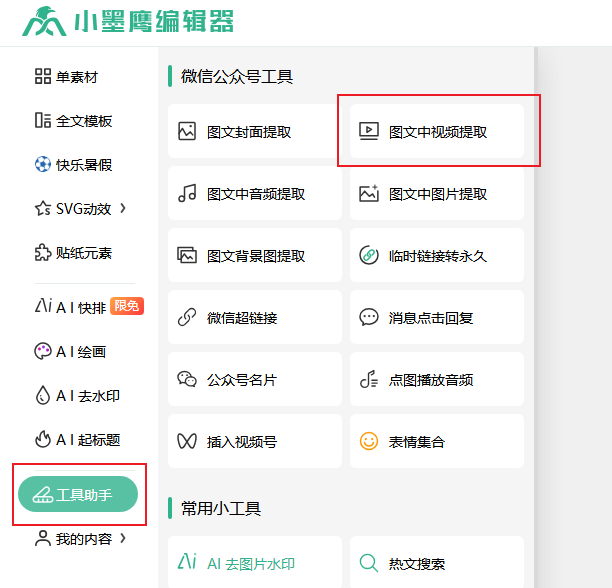The height and width of the screenshot is (588, 612).
Task: Click the 图文中图片提取 image icon
Action: 369,193
